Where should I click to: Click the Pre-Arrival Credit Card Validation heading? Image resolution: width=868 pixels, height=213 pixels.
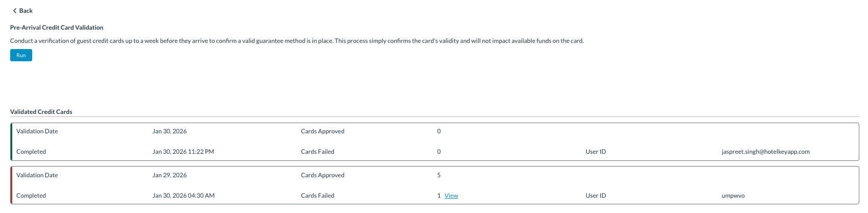point(57,28)
